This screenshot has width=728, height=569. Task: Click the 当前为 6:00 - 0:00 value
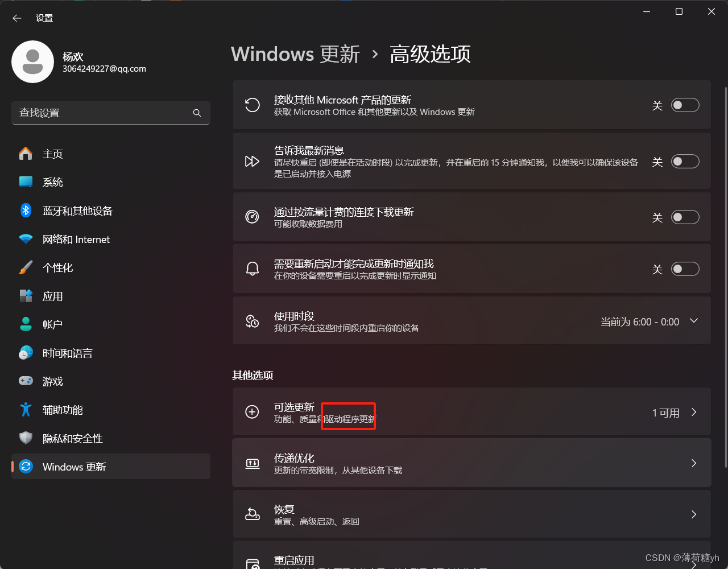(640, 322)
